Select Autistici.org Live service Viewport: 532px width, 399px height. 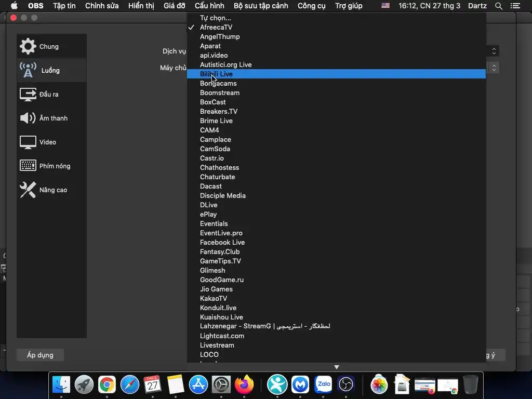[336, 64]
